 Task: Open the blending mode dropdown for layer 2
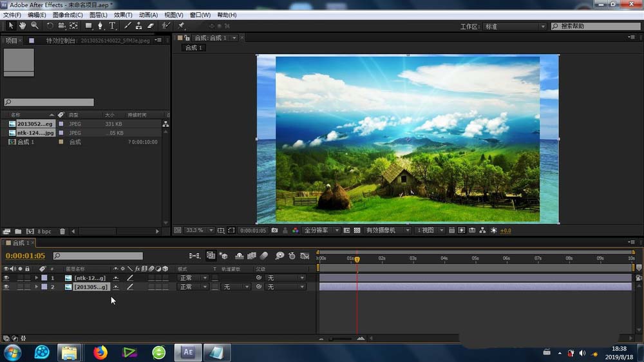point(193,287)
